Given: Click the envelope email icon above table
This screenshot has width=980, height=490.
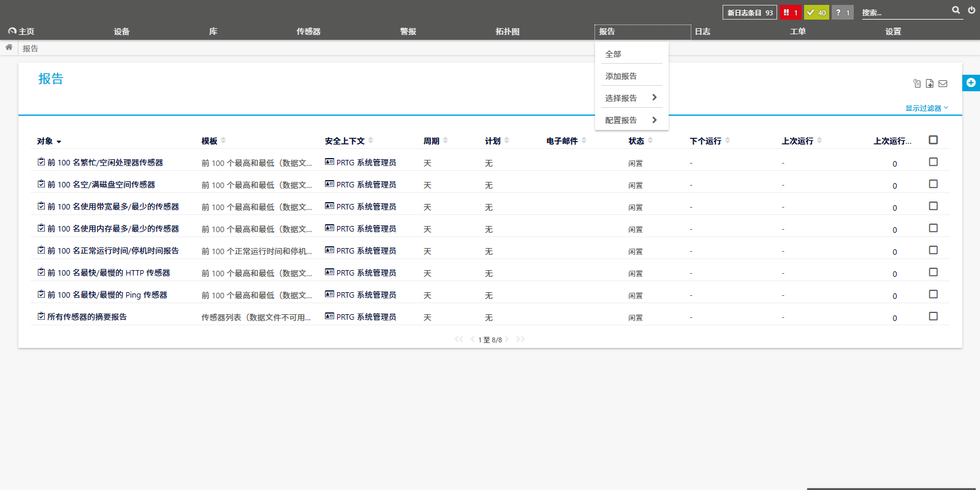Looking at the screenshot, I should tap(943, 84).
